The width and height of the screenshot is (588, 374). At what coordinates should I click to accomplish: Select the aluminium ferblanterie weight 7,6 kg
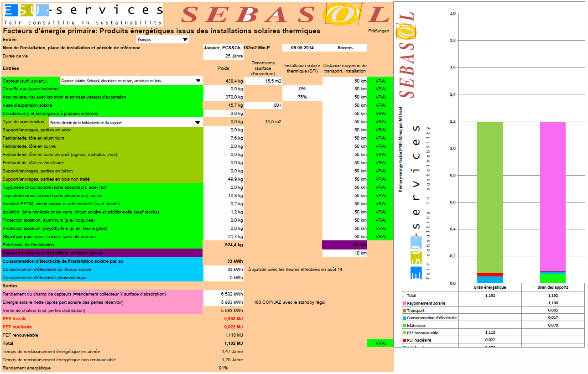[224, 138]
